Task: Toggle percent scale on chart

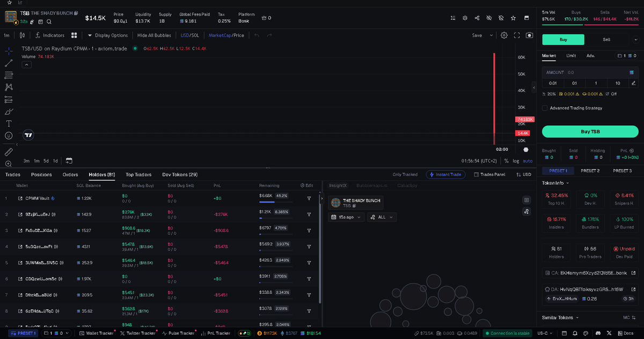Action: (507, 161)
